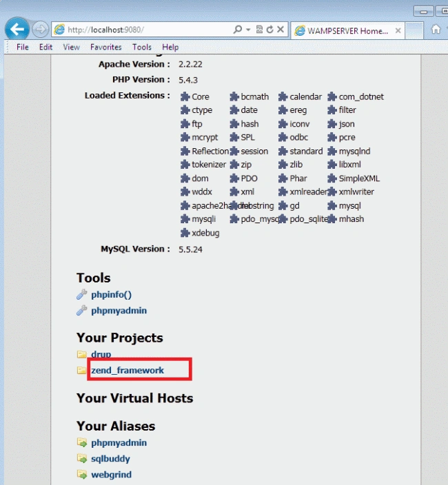Click the puzzle icon beside com_dotnet

[332, 96]
